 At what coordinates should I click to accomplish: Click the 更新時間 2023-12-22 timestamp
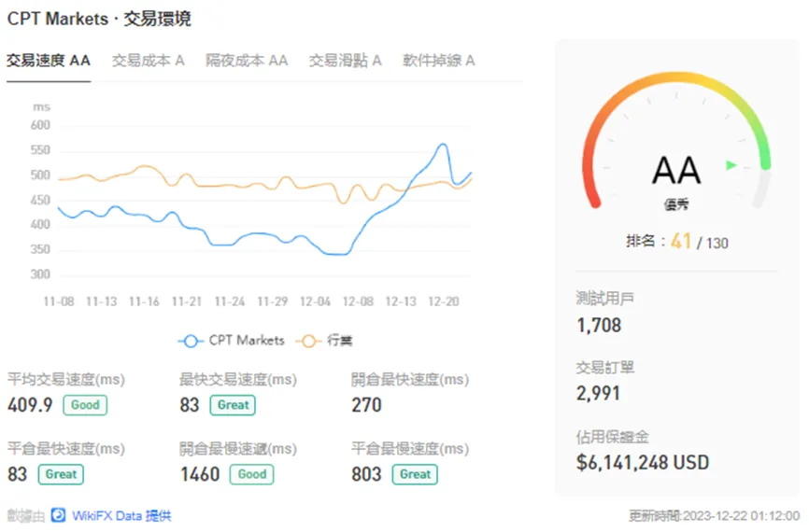[714, 515]
